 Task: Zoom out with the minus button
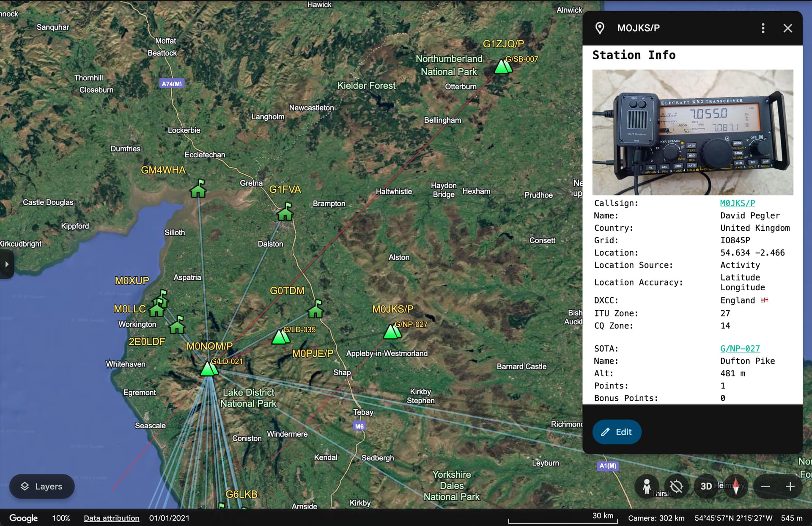[765, 487]
